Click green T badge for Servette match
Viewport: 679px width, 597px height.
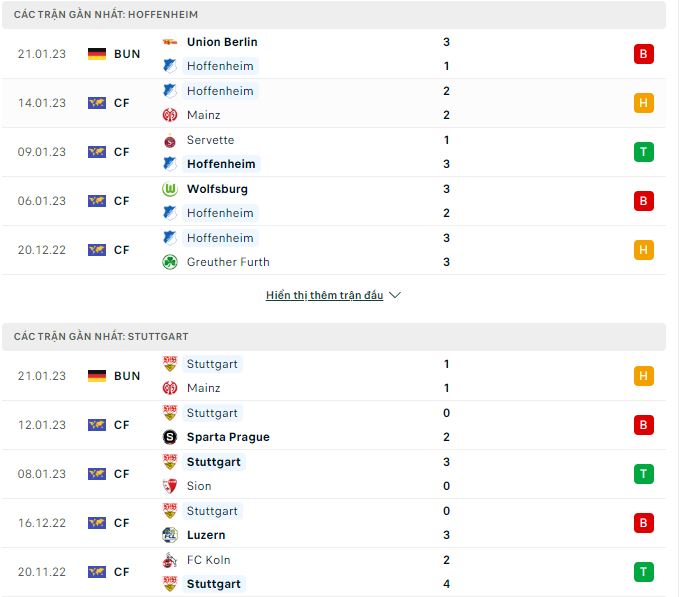click(x=643, y=152)
